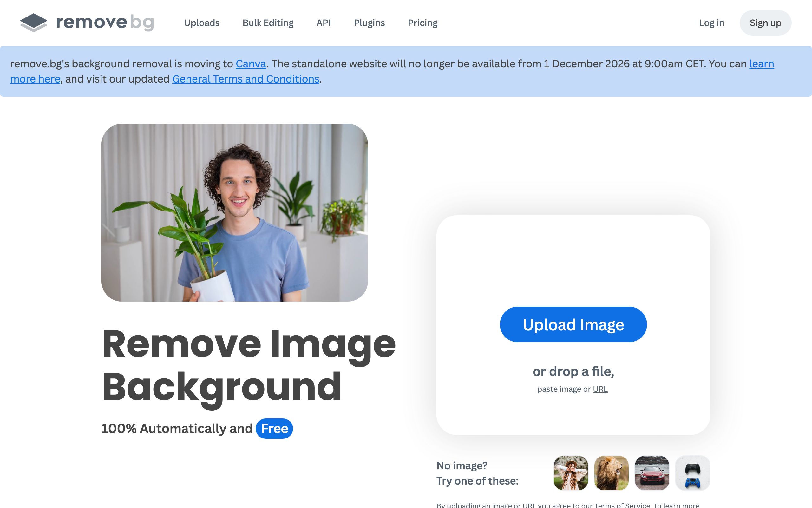
Task: Open General Terms and Conditions link
Action: [x=246, y=79]
